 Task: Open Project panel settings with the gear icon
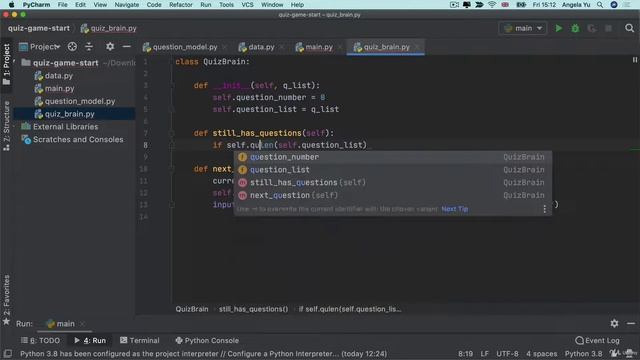pos(110,47)
